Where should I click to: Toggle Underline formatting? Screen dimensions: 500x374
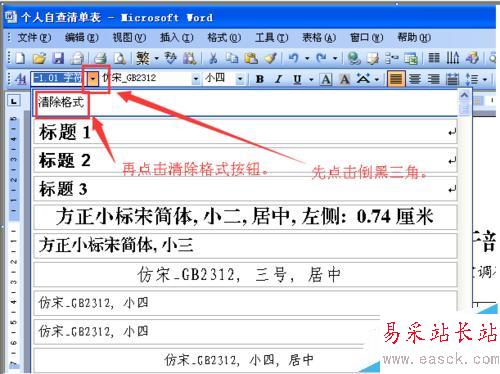point(297,79)
